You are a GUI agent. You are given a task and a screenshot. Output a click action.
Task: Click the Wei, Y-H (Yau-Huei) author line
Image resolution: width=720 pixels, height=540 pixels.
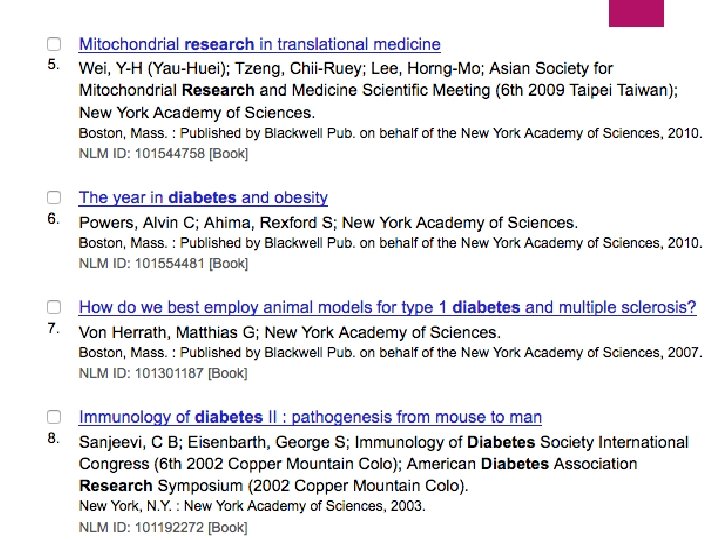coord(378,90)
